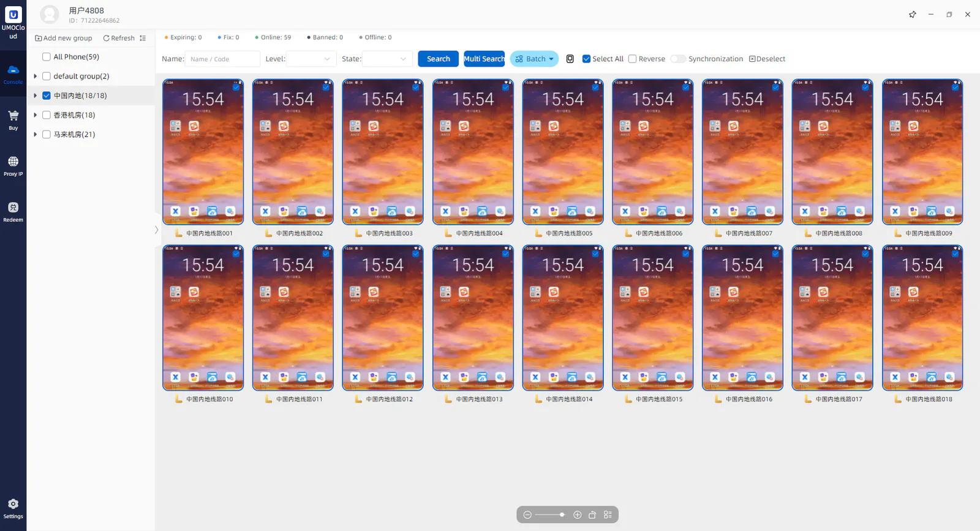The width and height of the screenshot is (980, 531).
Task: Click the Search button
Action: [x=439, y=59]
